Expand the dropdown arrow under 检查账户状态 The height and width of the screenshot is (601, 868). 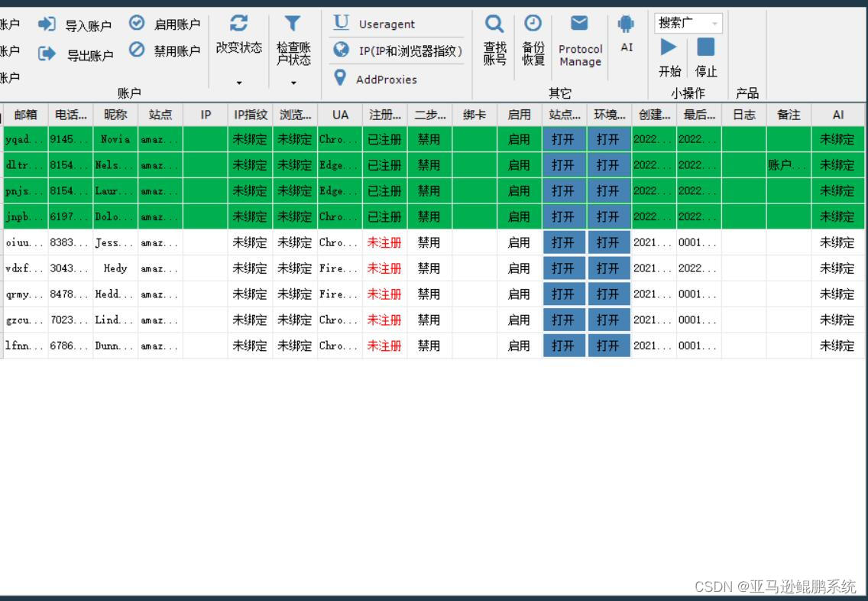(x=293, y=83)
